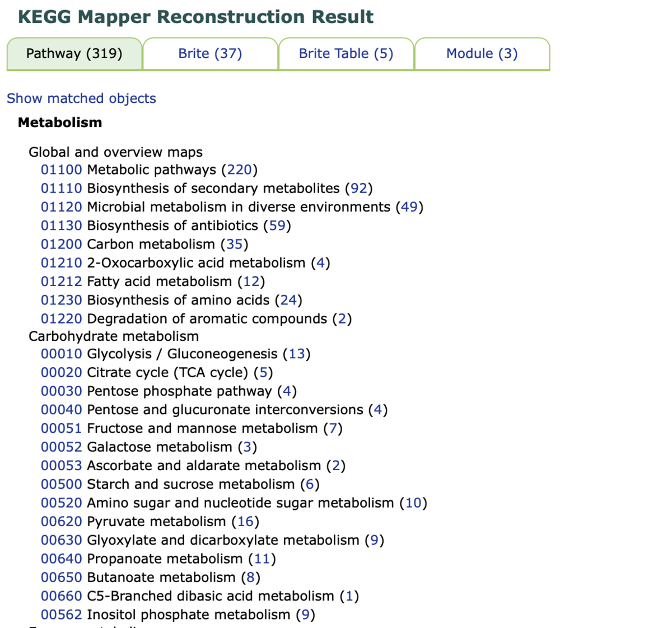Show the 220 matched objects for Metabolic pathways
Screen dimensions: 672x628
(240, 170)
